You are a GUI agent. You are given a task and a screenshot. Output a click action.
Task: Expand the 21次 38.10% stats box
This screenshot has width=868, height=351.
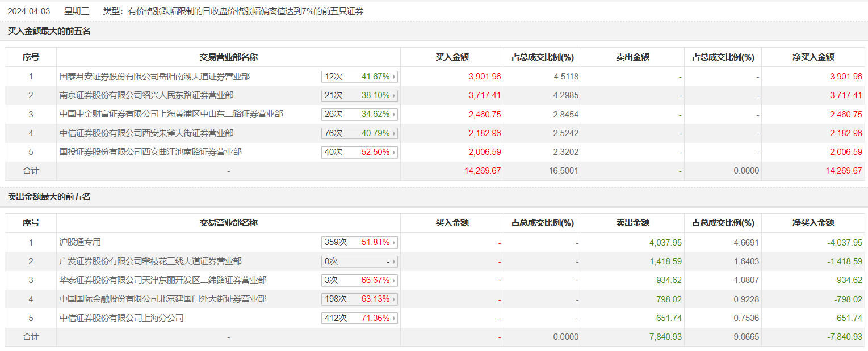359,95
